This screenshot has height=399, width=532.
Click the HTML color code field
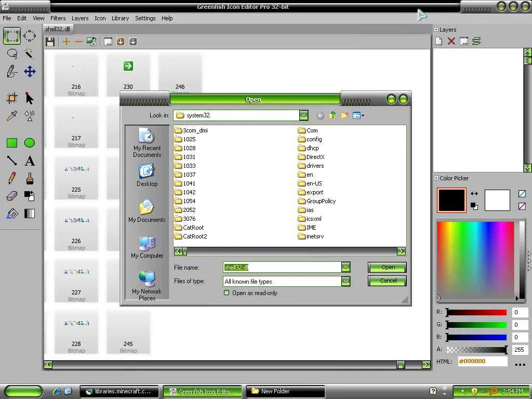[483, 362]
